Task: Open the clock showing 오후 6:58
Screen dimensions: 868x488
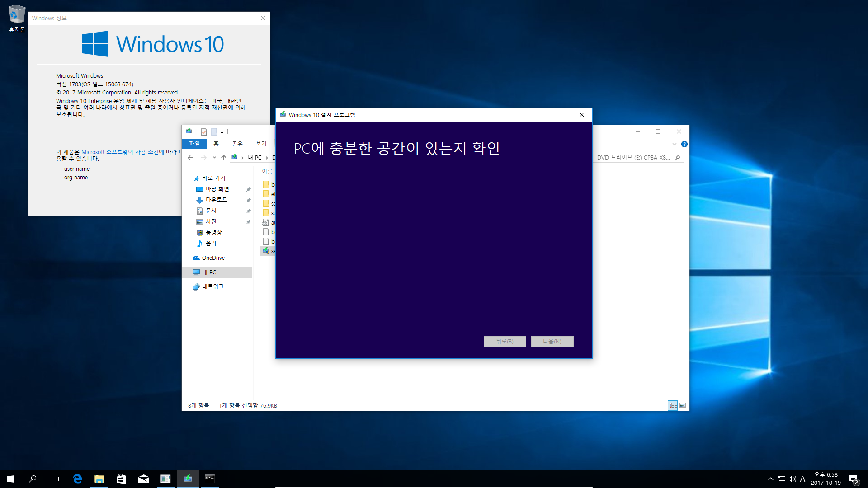Action: [x=826, y=479]
